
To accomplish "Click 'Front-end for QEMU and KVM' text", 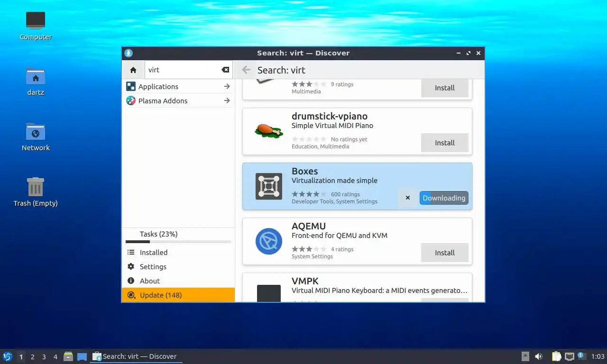I will 340,236.
